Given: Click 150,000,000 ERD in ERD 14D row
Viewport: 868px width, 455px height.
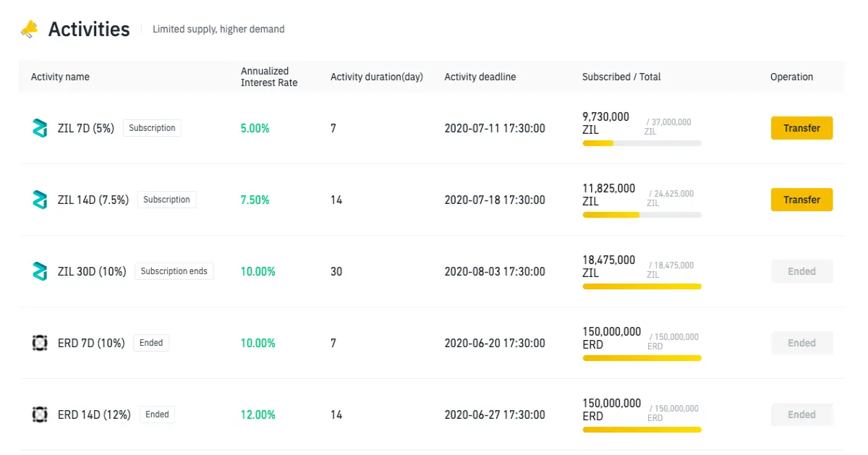Looking at the screenshot, I should coord(612,409).
